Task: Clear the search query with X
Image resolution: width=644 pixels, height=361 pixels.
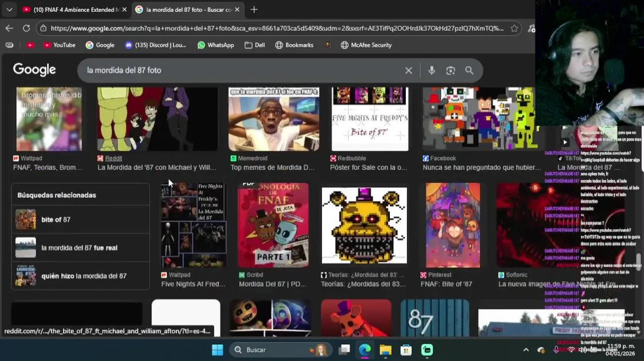Action: pos(409,70)
